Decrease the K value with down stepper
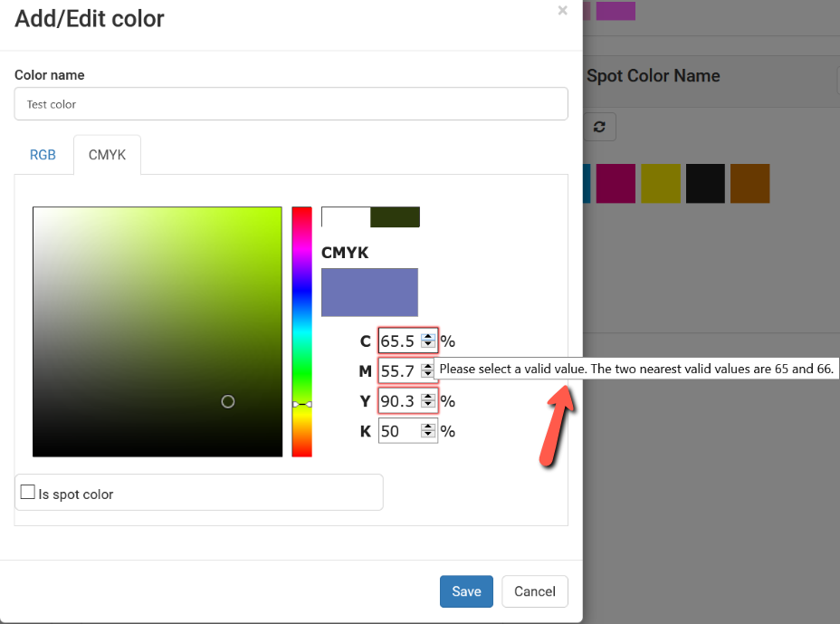This screenshot has height=624, width=840. 427,434
